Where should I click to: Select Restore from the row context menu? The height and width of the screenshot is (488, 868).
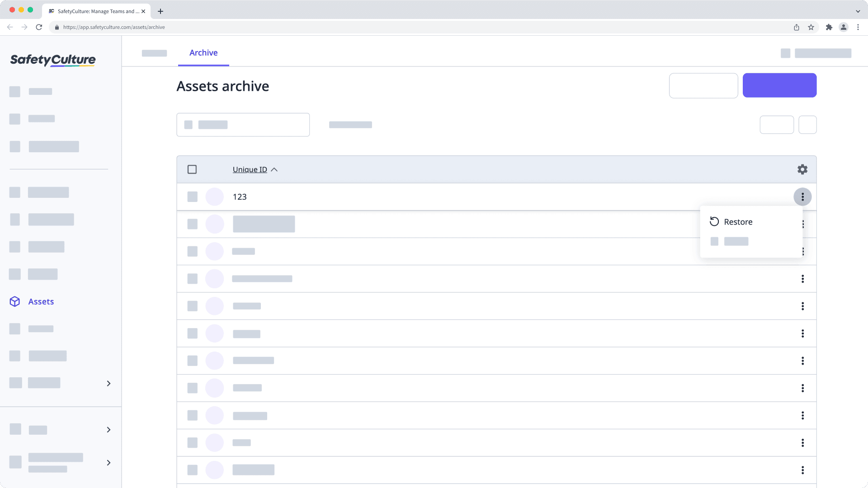tap(738, 221)
